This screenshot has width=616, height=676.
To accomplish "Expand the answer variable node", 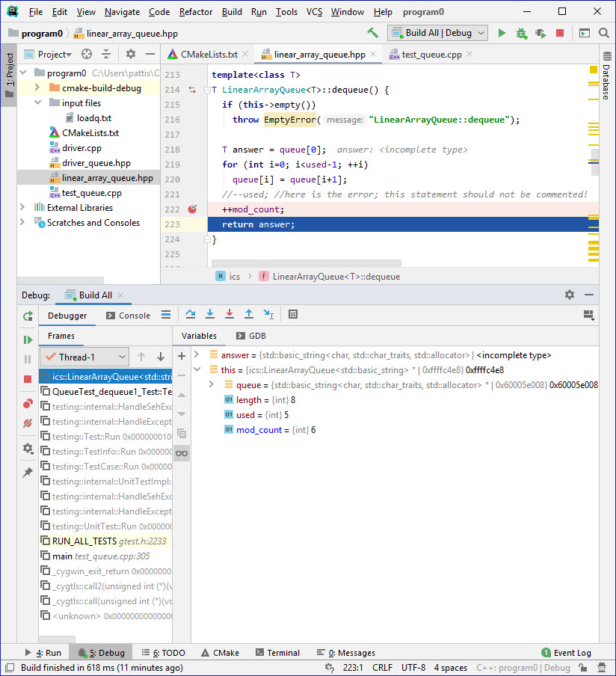I will pyautogui.click(x=197, y=355).
